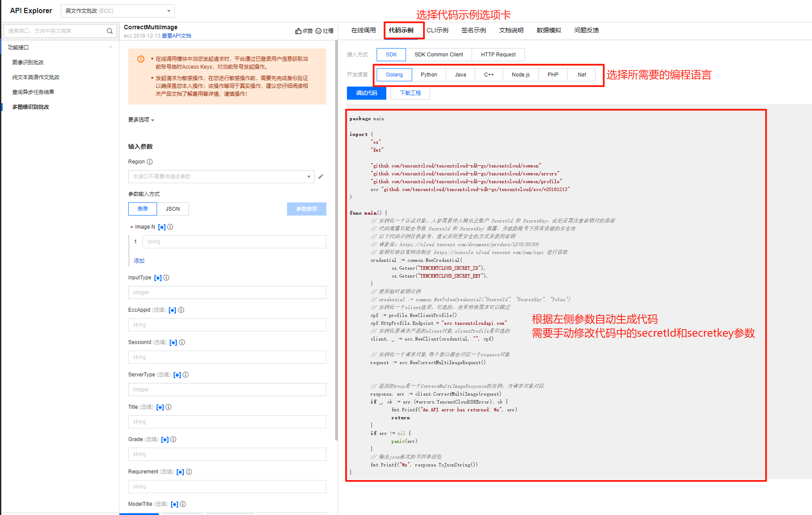Click the parameter panel vertical scrollbar
This screenshot has height=515, width=812.
point(336,240)
